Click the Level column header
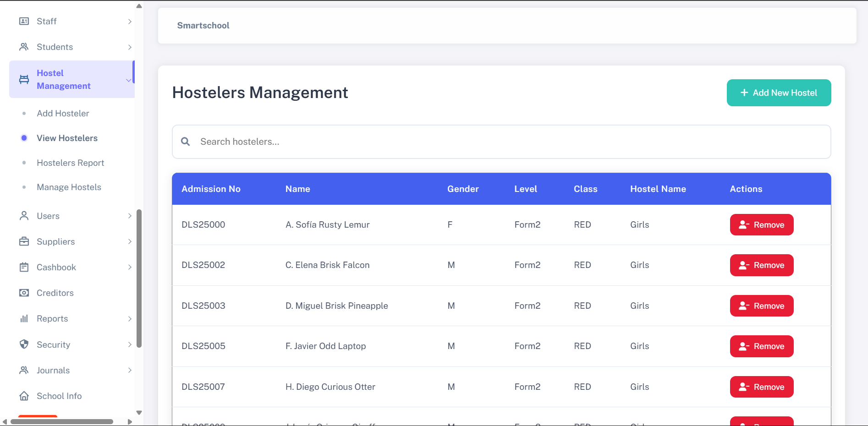Image resolution: width=868 pixels, height=426 pixels. [526, 189]
